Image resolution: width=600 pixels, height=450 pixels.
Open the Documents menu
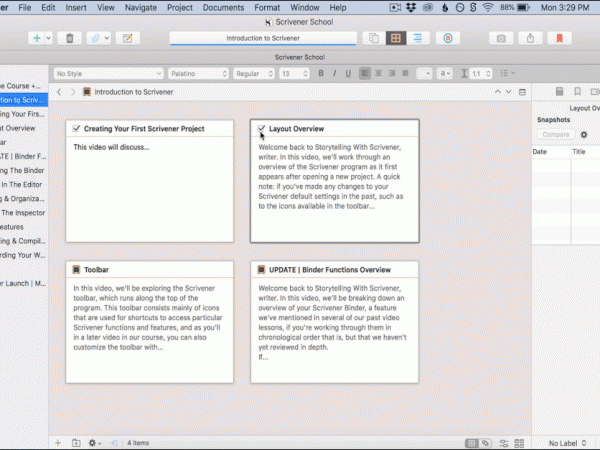coord(222,7)
